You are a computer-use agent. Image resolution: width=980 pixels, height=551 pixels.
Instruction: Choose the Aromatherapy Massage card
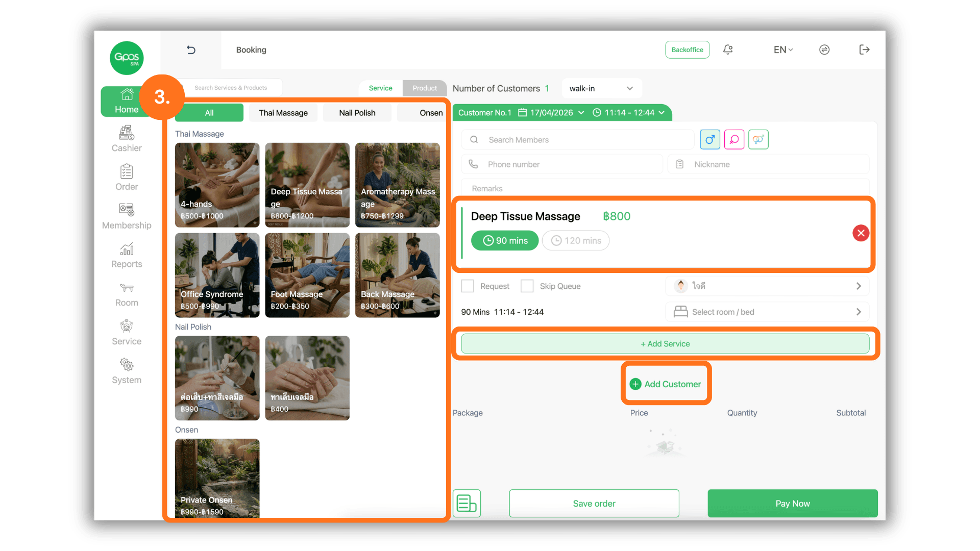397,185
